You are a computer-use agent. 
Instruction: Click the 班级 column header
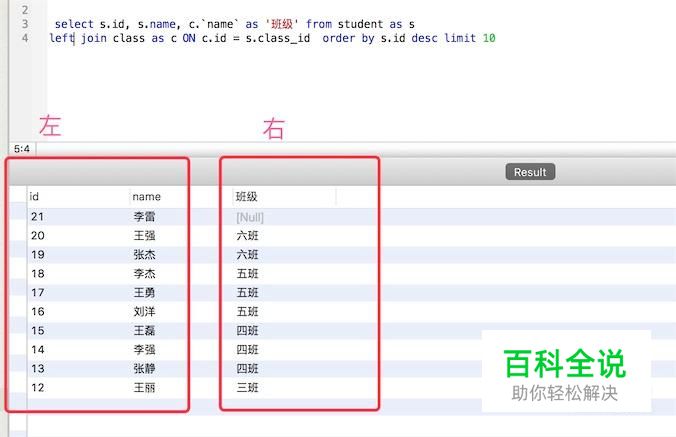pos(247,197)
